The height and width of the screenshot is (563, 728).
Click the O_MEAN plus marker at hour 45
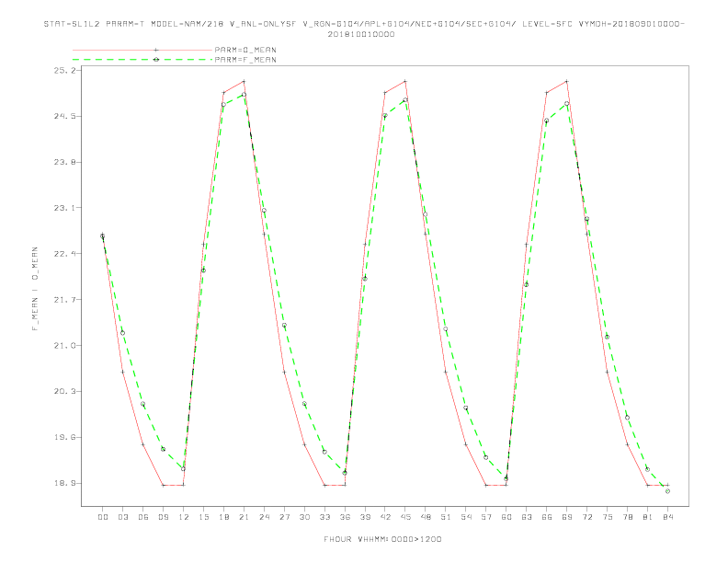[x=405, y=81]
